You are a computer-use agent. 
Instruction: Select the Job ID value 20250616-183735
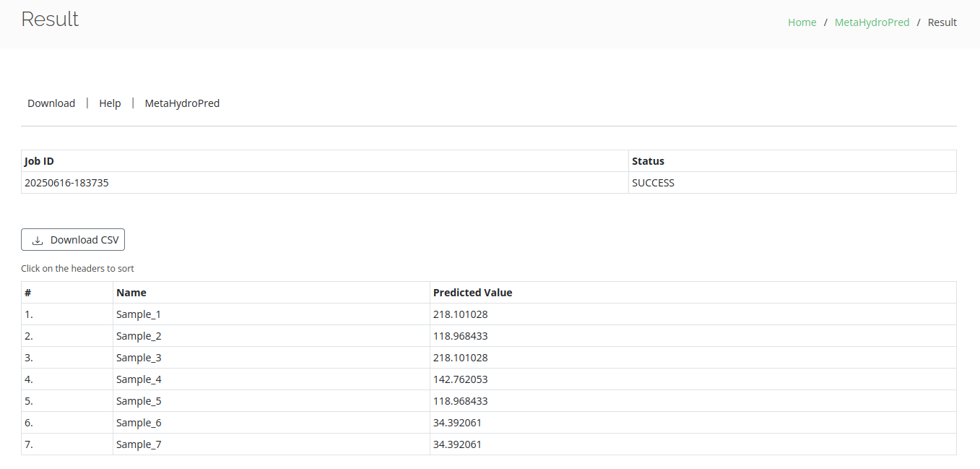click(66, 183)
